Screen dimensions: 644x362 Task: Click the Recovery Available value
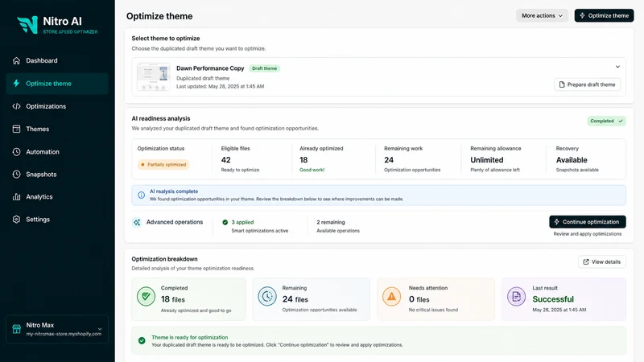tap(572, 160)
